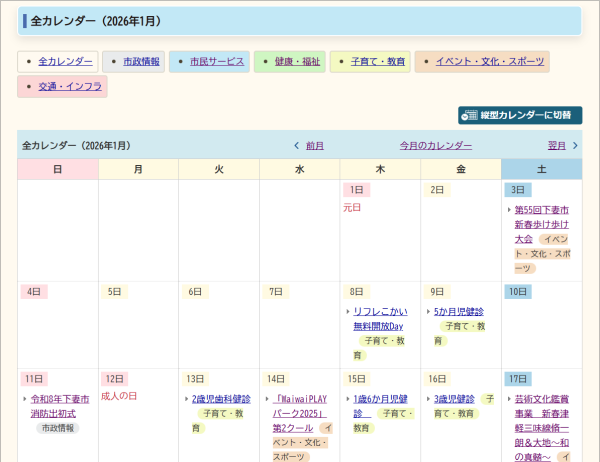This screenshot has height=462, width=600.
Task: Select the 市政情報 category tab
Action: point(140,62)
